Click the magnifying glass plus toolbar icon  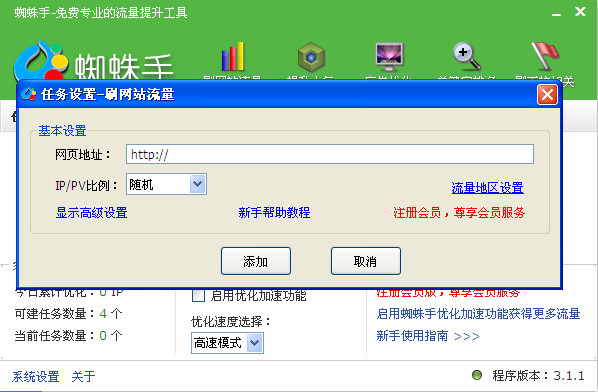(x=467, y=56)
